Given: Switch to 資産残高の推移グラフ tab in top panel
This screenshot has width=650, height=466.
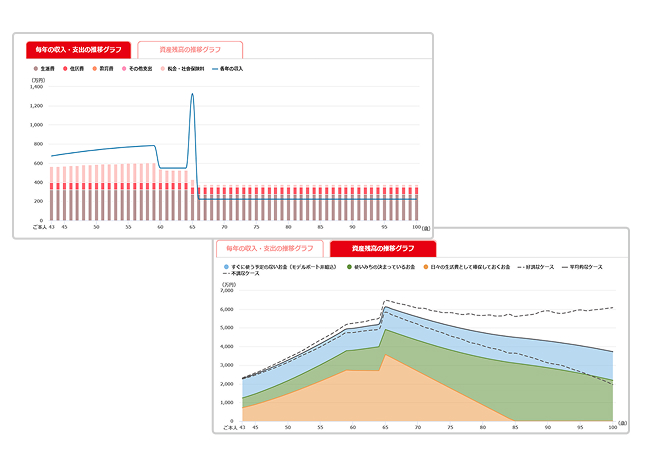Looking at the screenshot, I should [190, 50].
